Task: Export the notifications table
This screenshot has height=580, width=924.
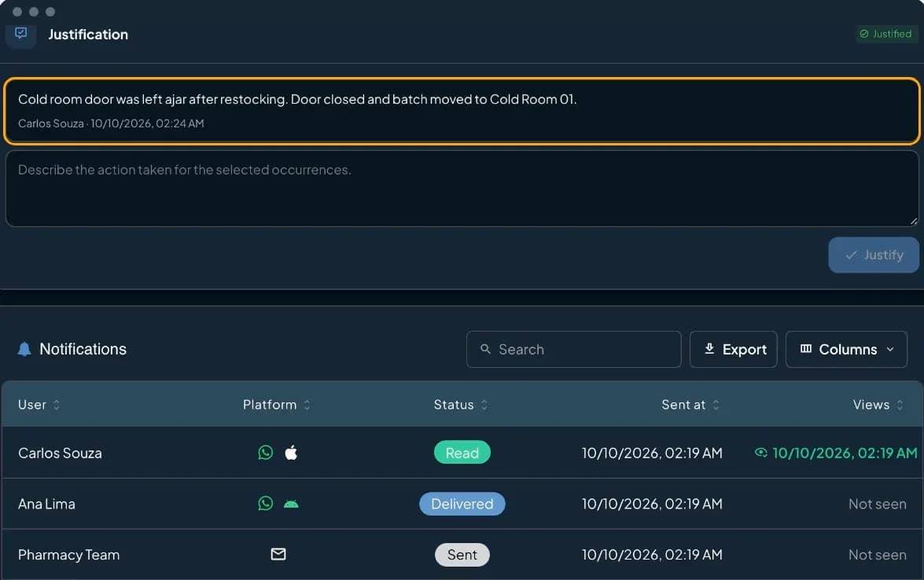Action: pyautogui.click(x=734, y=349)
